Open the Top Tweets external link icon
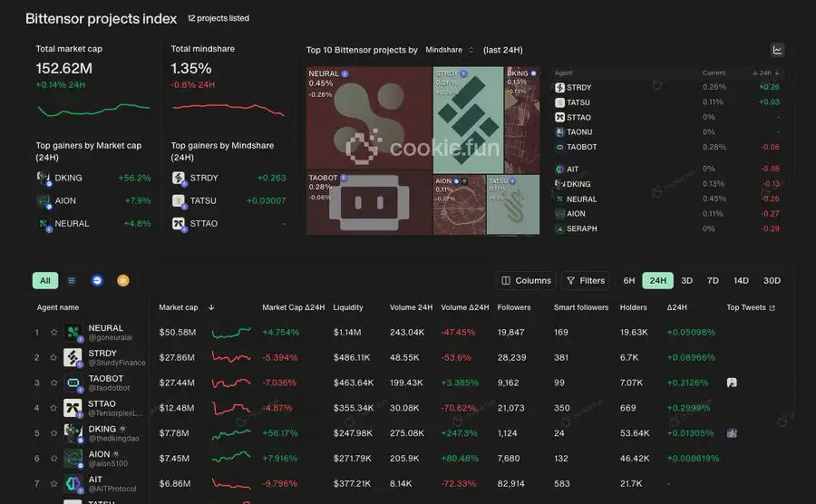816x504 pixels. pyautogui.click(x=772, y=308)
